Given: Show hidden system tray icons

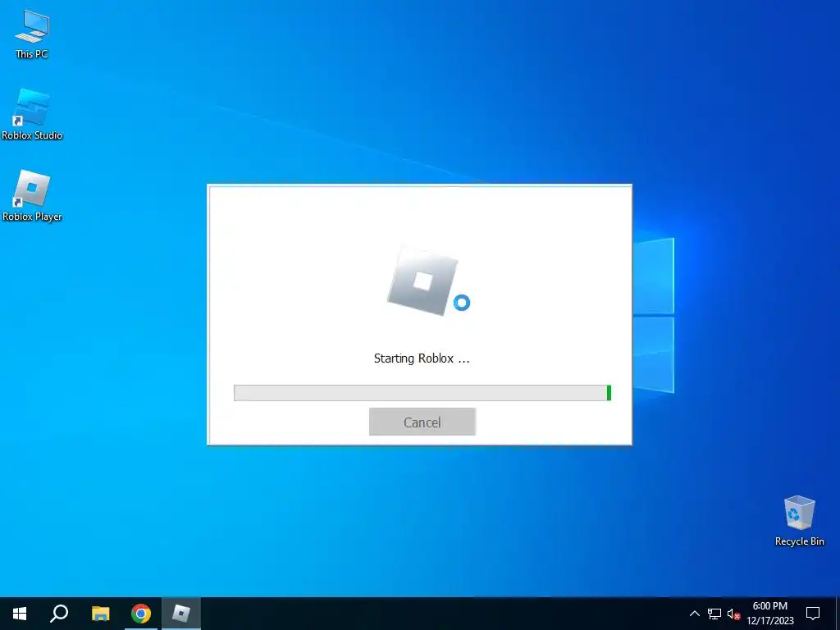Looking at the screenshot, I should pyautogui.click(x=694, y=614).
